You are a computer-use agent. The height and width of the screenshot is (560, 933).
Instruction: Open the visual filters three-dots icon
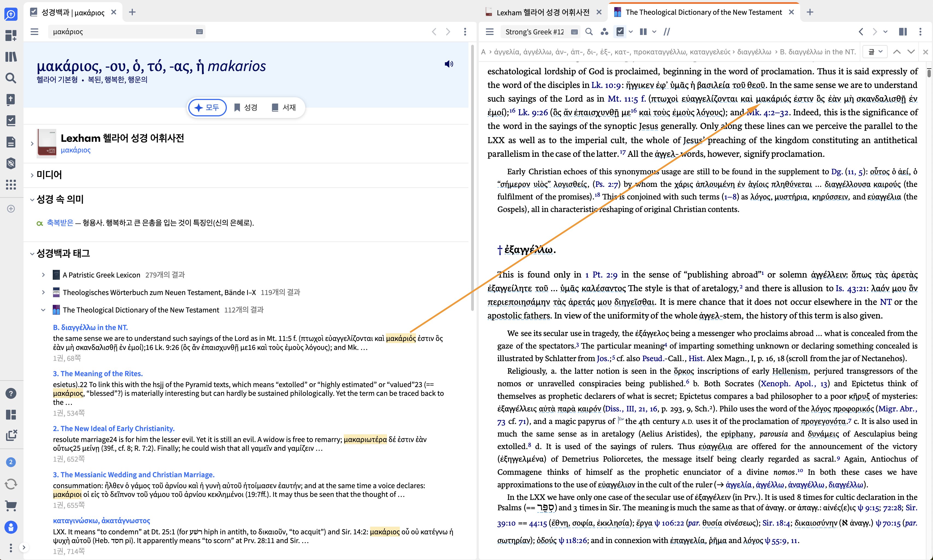604,32
